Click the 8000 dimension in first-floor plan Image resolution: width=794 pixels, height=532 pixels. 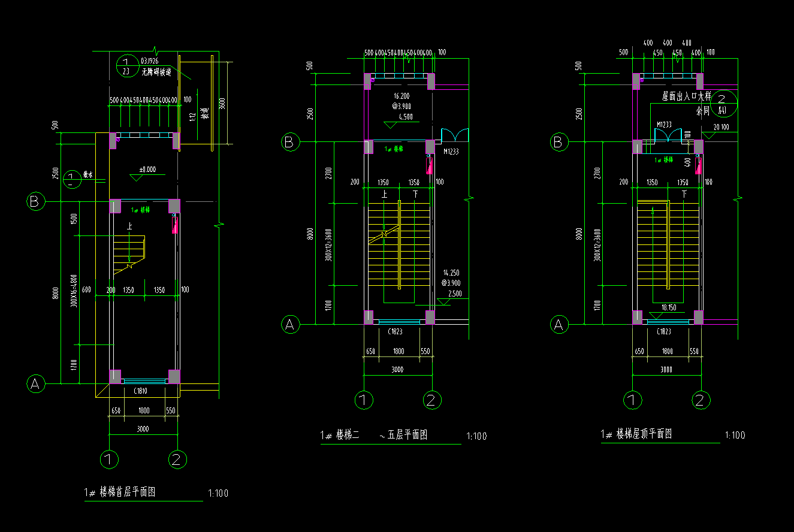55,294
